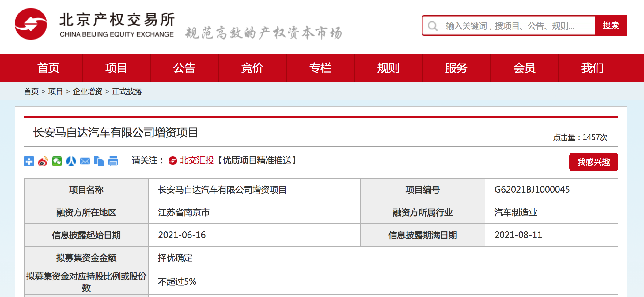Click the 择优确定 amount cell
644x297 pixels.
coord(383,258)
